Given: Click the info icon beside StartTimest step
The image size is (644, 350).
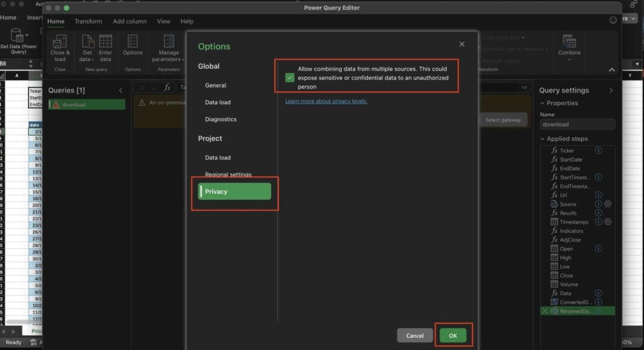Looking at the screenshot, I should pyautogui.click(x=598, y=177).
